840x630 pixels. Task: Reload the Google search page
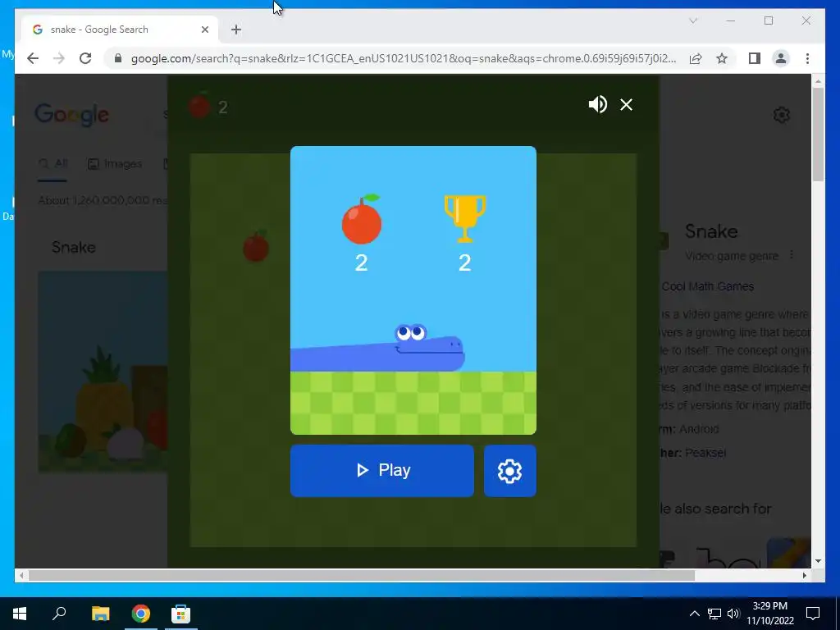[x=85, y=58]
